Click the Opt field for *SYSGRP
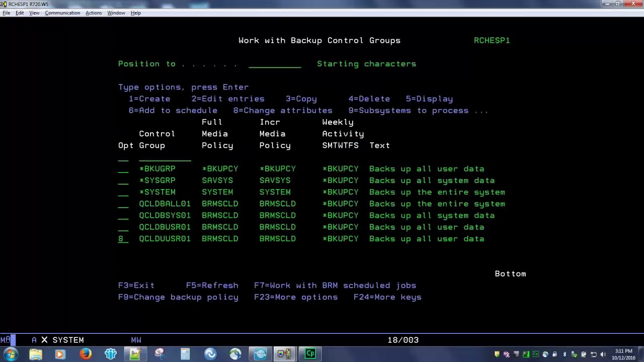Viewport: 644px width, 362px height. coord(123,180)
